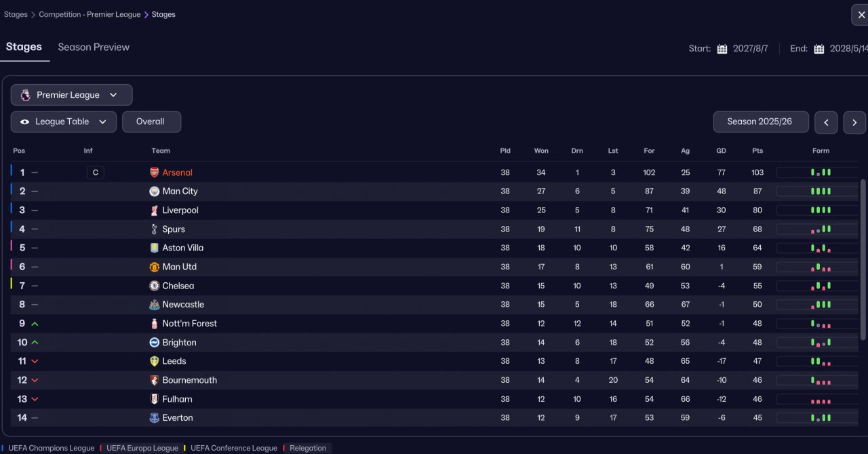Click the Everton club crest
868x454 pixels.
click(x=154, y=418)
